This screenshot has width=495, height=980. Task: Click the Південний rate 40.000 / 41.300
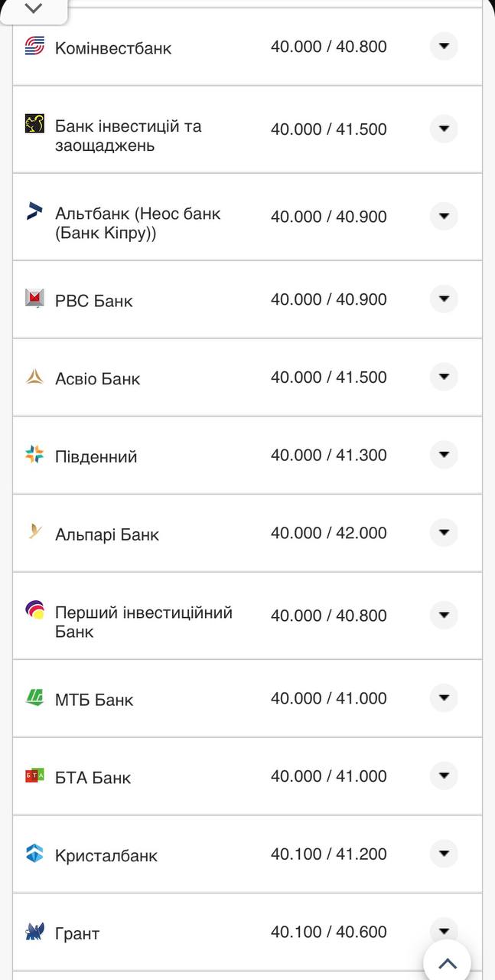click(329, 456)
